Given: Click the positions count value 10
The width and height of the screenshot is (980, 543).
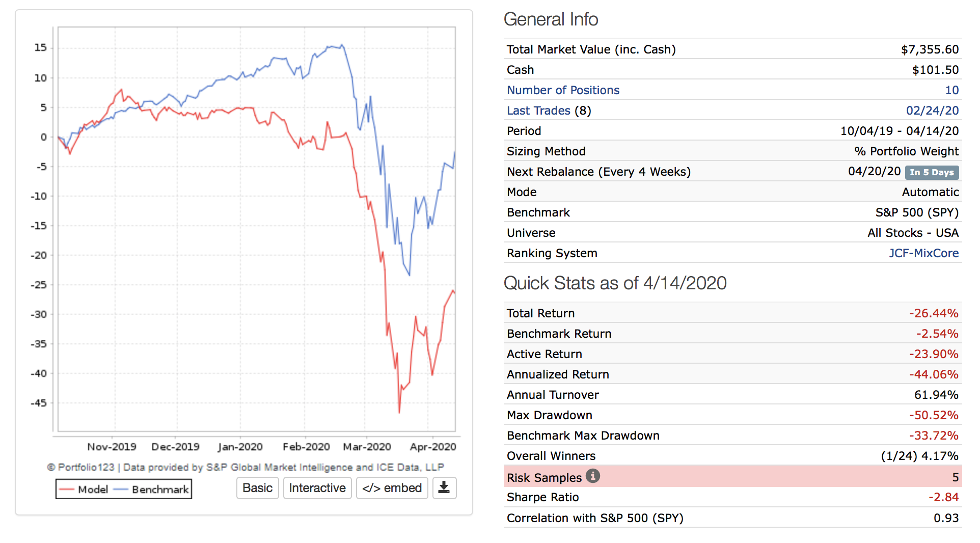Looking at the screenshot, I should point(951,90).
